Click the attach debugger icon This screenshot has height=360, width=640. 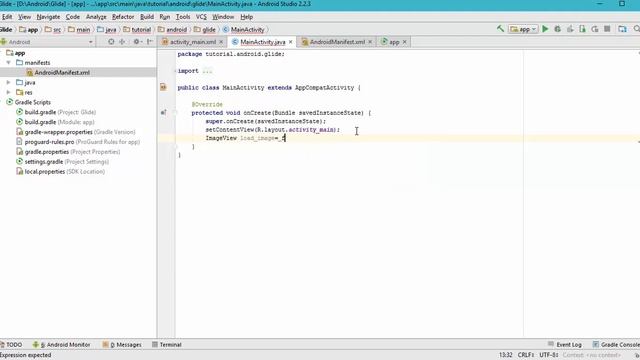595,29
